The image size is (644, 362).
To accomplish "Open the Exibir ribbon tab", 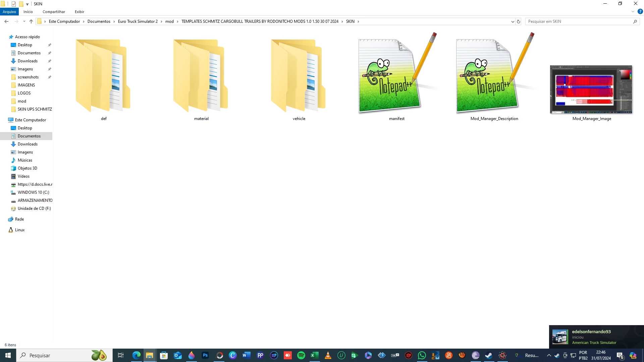I will [79, 12].
